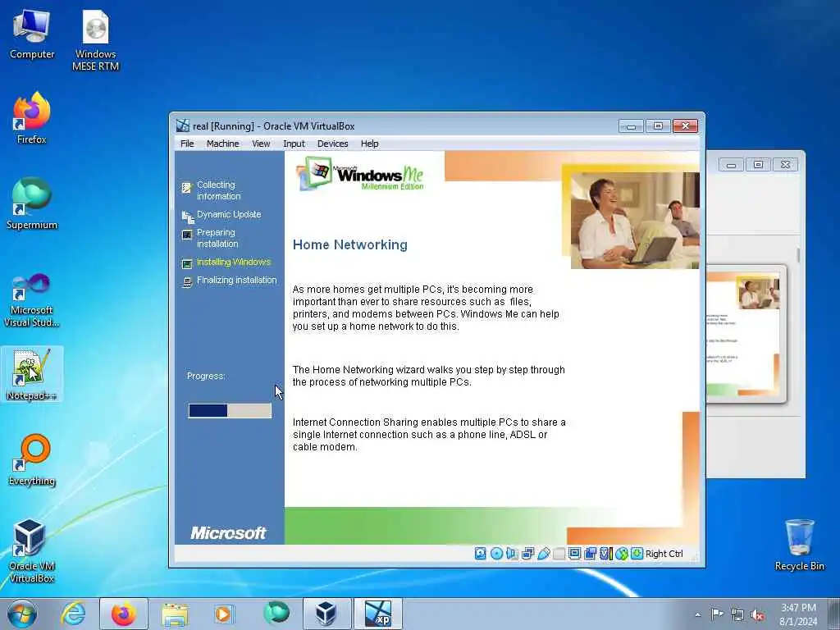Switch to VirtualBox Manager taskbar button
Screen dimensions: 840x630
tap(326, 614)
